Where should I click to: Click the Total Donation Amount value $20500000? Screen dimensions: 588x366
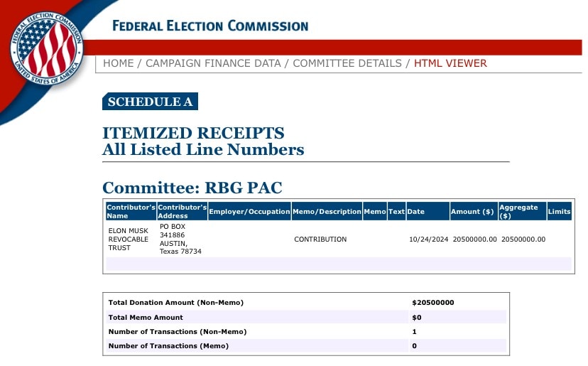click(x=432, y=303)
